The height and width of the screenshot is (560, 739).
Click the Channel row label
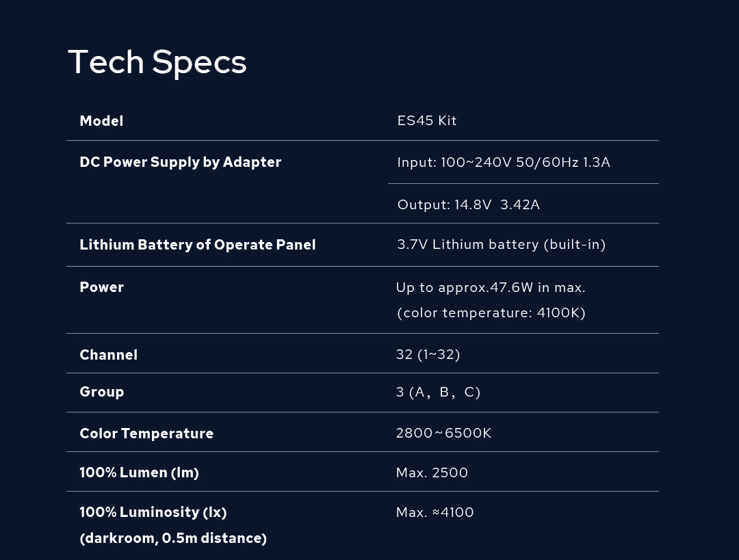pyautogui.click(x=108, y=355)
